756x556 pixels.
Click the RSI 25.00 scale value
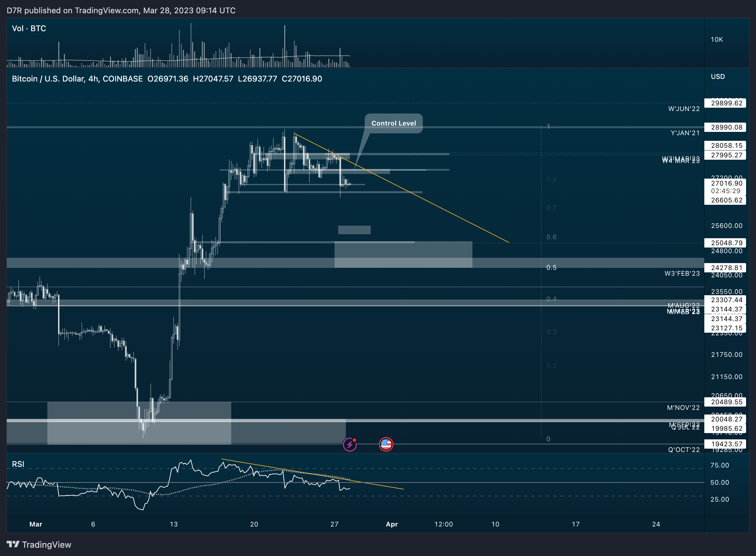tap(720, 499)
